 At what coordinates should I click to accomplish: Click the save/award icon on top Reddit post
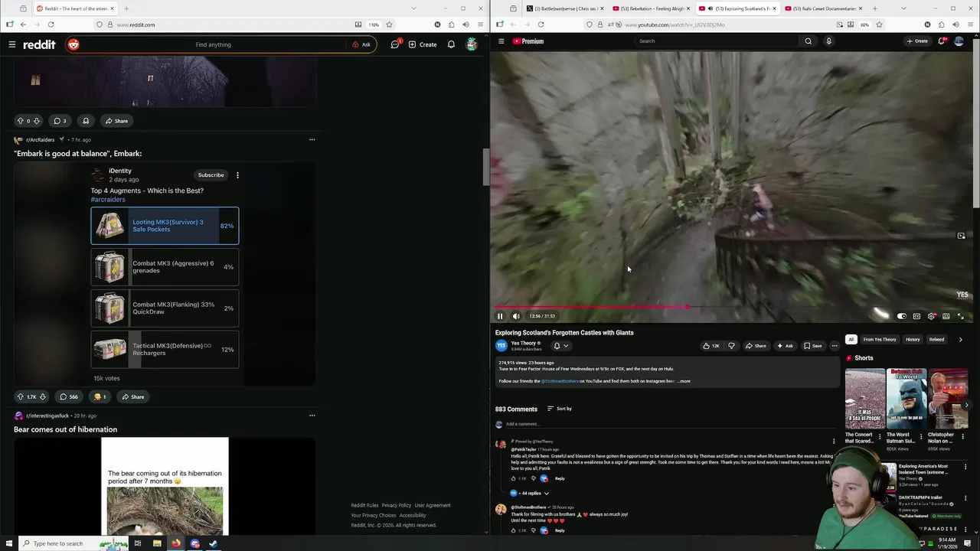(x=86, y=121)
